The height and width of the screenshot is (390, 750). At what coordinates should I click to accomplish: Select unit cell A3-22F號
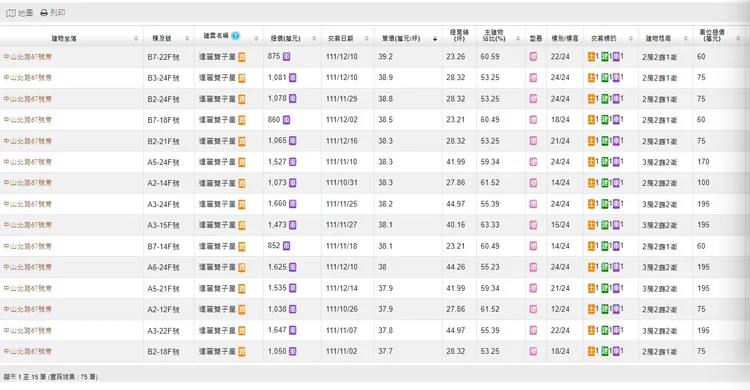click(163, 331)
